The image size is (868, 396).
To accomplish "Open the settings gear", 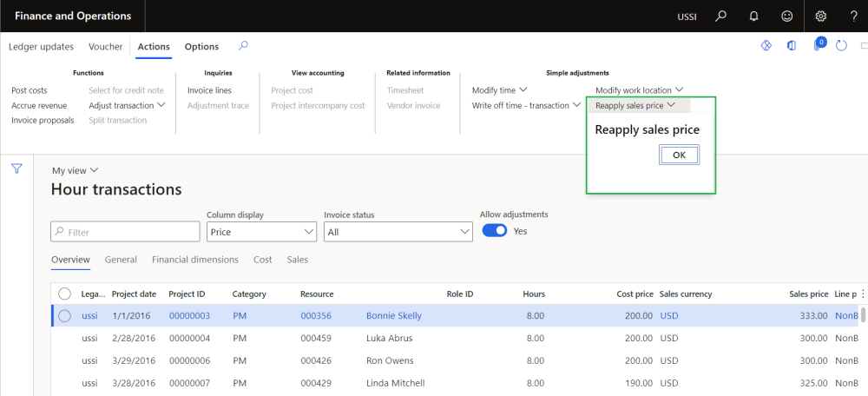I will click(820, 16).
